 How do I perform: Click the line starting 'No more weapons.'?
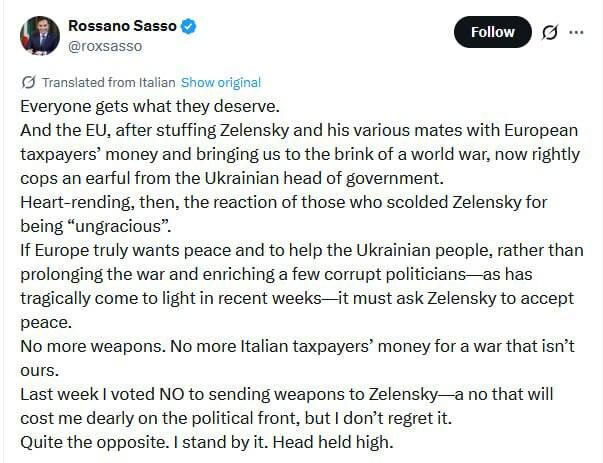click(x=297, y=346)
